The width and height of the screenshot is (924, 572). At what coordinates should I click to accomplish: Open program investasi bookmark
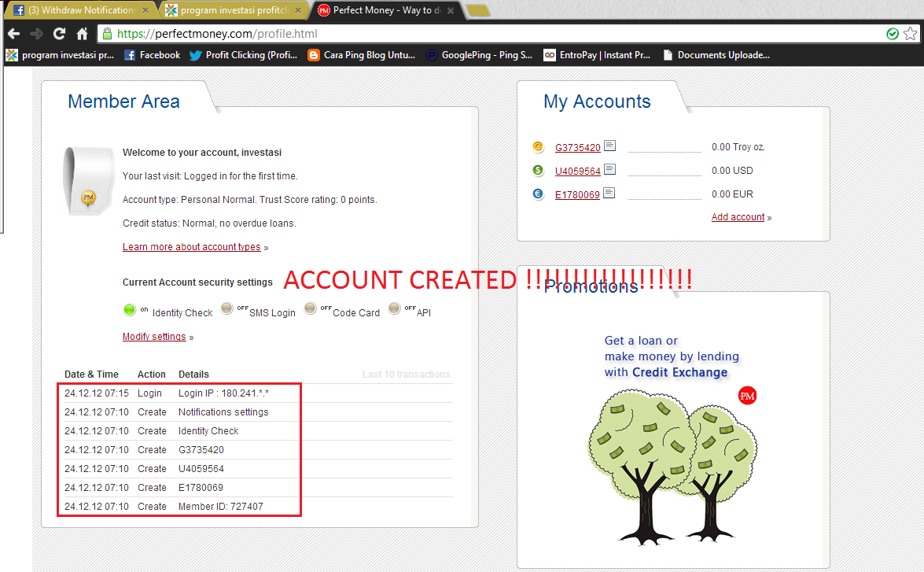60,55
